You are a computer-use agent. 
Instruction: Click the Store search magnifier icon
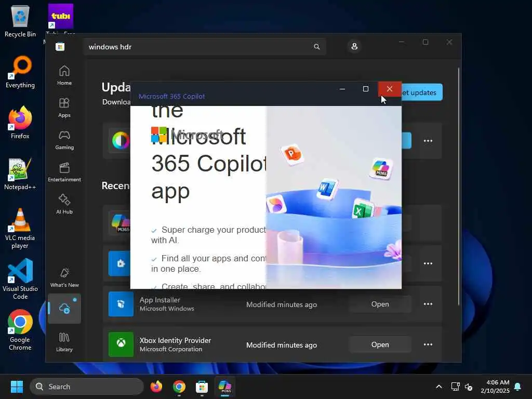316,47
